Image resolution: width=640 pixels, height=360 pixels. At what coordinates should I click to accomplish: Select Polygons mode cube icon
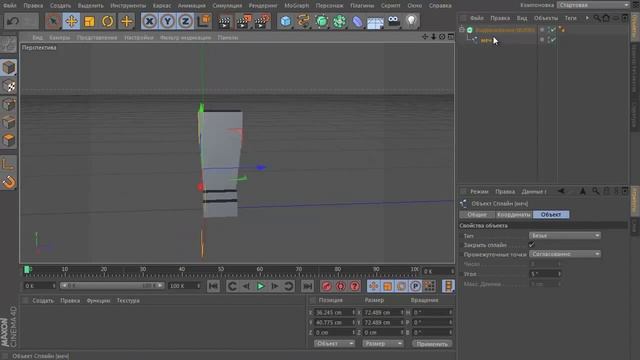pos(9,140)
